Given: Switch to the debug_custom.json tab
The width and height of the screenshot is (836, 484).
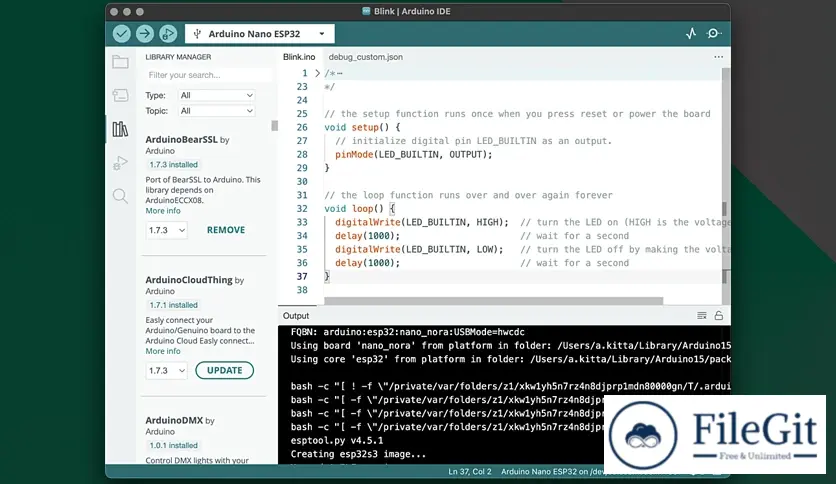Looking at the screenshot, I should [366, 57].
